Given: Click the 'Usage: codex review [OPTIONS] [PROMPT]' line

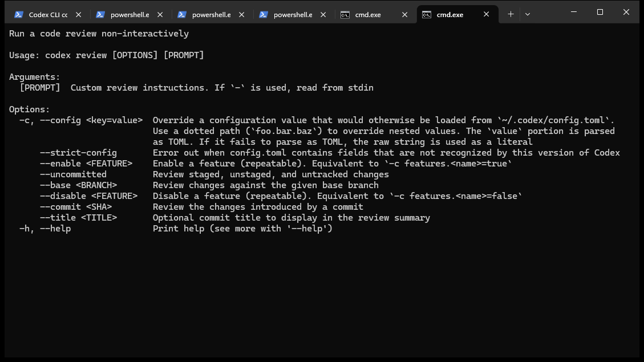Looking at the screenshot, I should [x=106, y=55].
